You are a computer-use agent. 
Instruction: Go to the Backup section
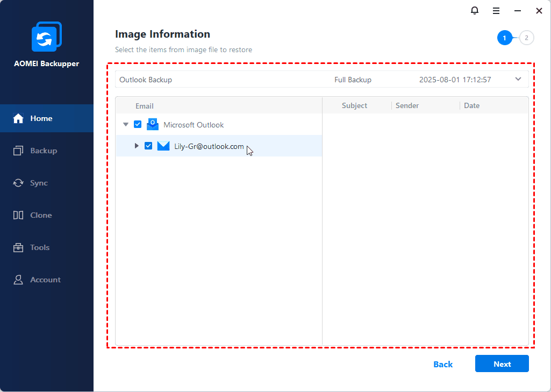pos(43,151)
